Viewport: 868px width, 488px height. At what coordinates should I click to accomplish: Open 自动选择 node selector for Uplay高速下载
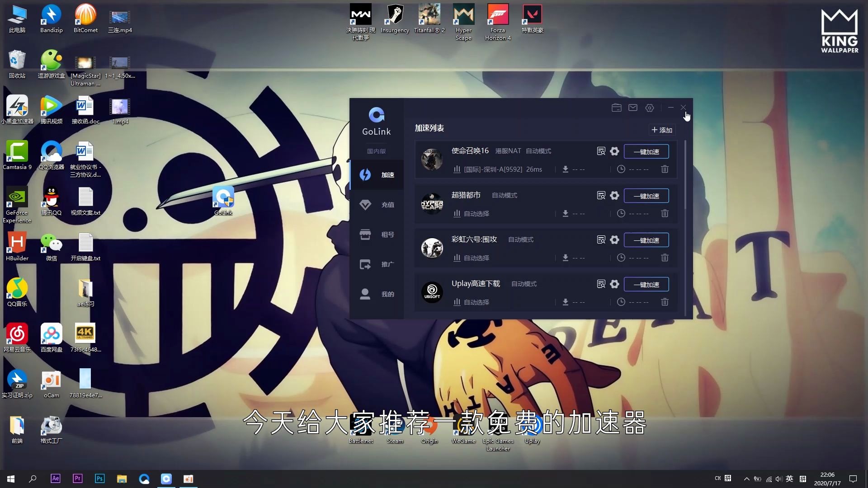point(472,302)
